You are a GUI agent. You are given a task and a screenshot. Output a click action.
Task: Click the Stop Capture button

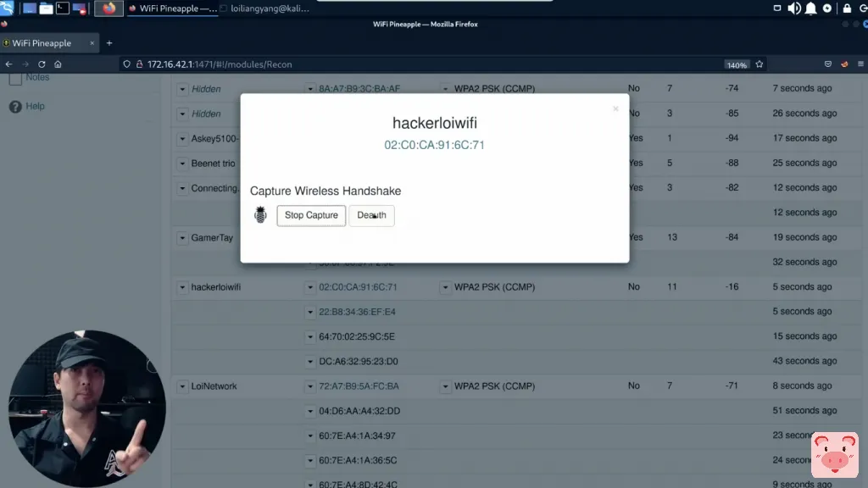click(311, 215)
